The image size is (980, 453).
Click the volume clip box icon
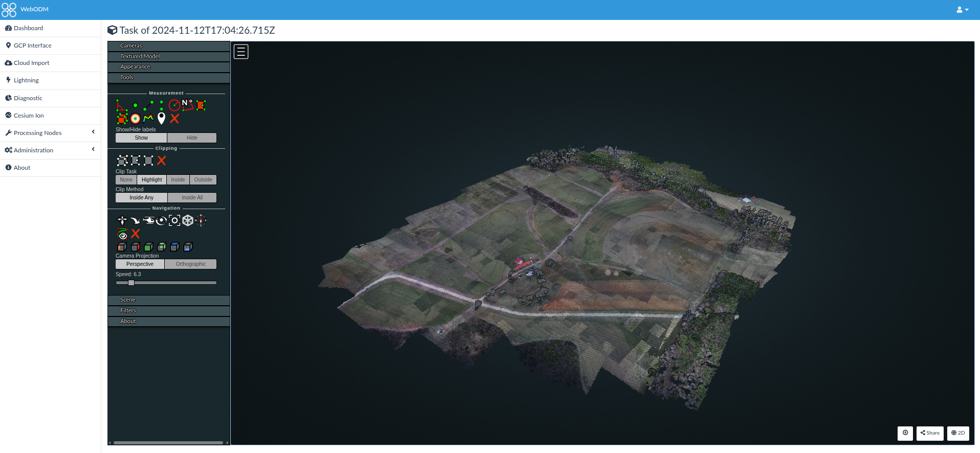coord(122,161)
